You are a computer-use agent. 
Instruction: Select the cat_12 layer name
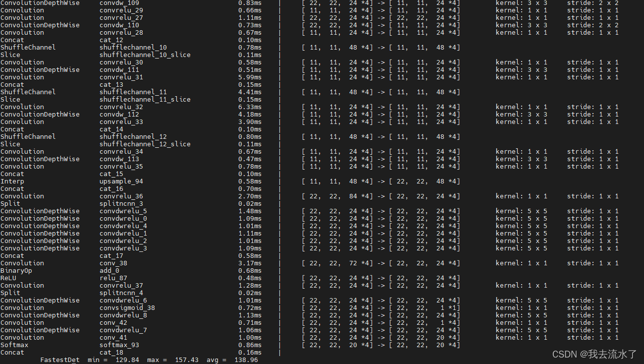pos(111,40)
